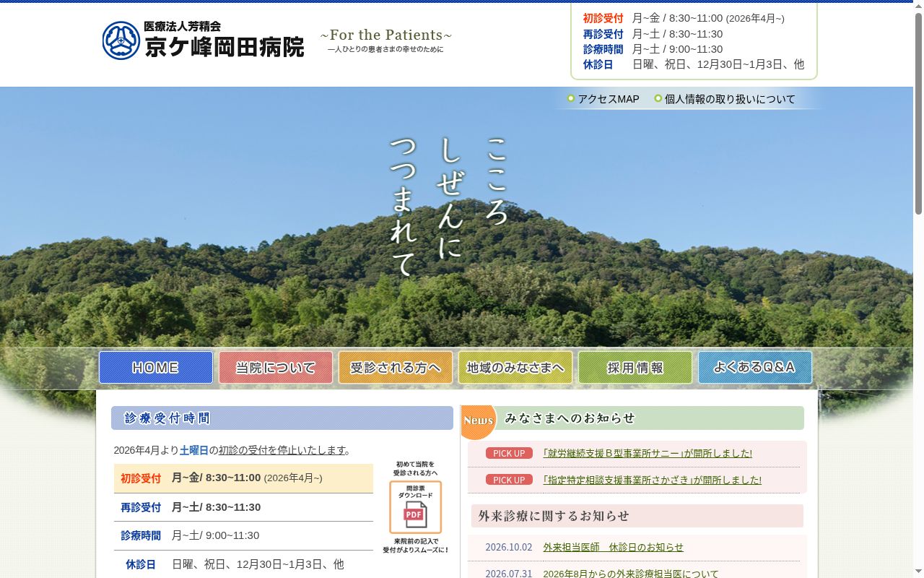The width and height of the screenshot is (924, 578).
Task: Click the For the Patients tagline
Action: tap(386, 35)
